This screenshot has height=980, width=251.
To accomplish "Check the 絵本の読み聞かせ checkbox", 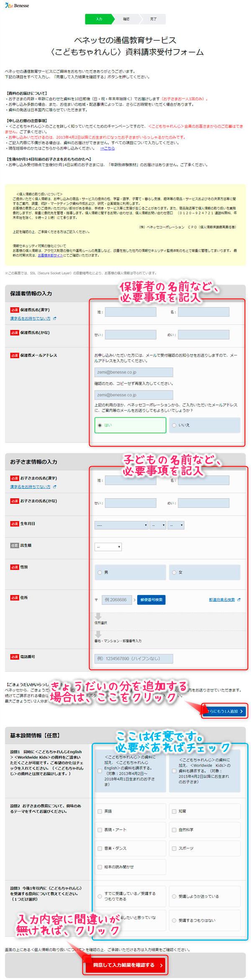I will point(100,867).
